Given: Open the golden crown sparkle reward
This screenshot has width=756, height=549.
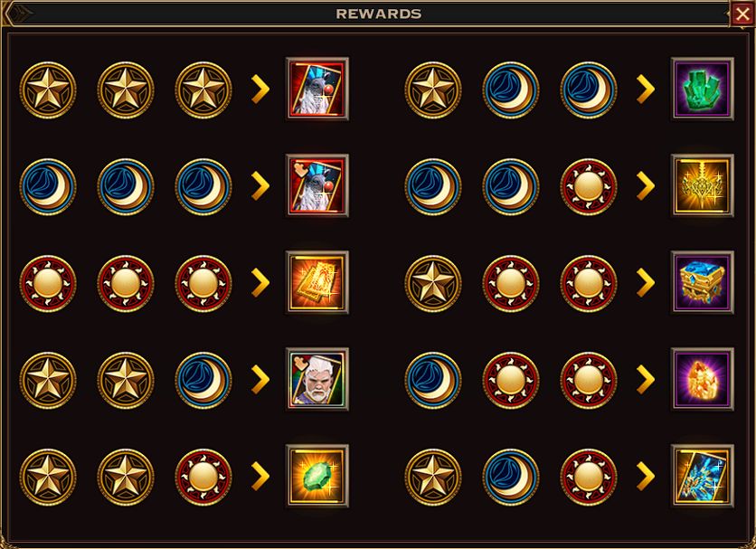Looking at the screenshot, I should click(703, 185).
